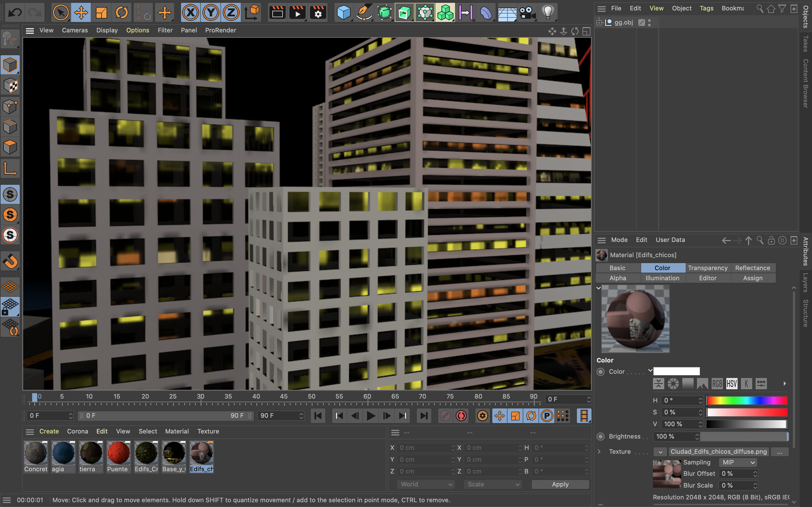
Task: Open Edit Render Settings clapperboard icon
Action: pyautogui.click(x=318, y=13)
